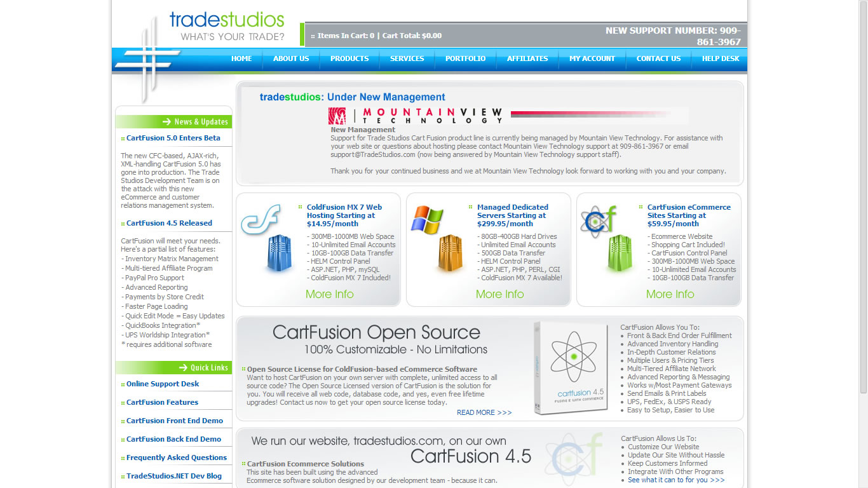
Task: Click the CartFusion 4.5 software box image
Action: [x=572, y=368]
